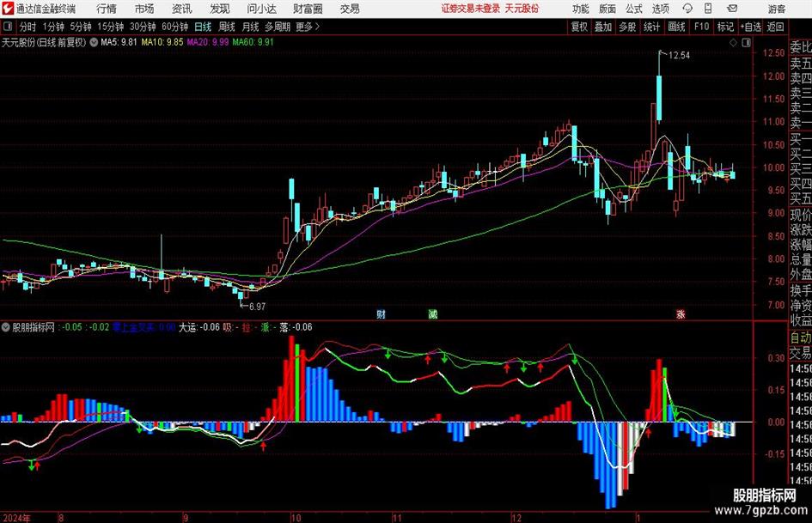Click the 画线 drawing toolbar button
This screenshot has height=523, width=812.
(x=677, y=27)
